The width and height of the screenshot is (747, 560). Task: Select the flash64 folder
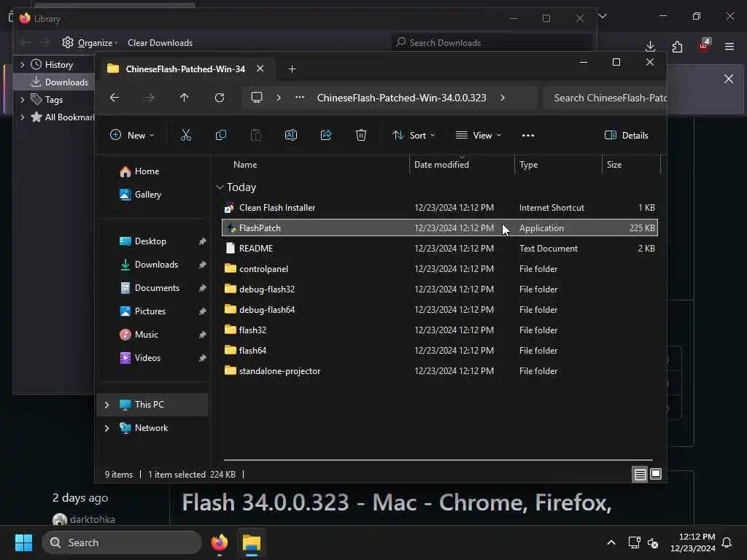point(440,351)
